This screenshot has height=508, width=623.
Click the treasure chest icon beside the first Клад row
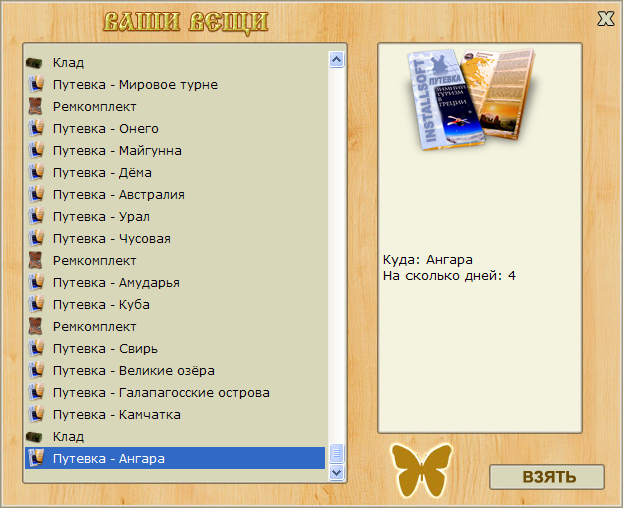pos(35,62)
